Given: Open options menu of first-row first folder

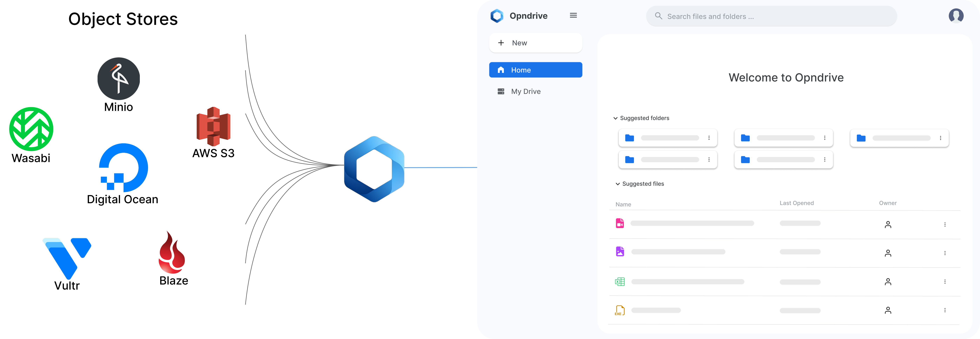Looking at the screenshot, I should tap(709, 138).
